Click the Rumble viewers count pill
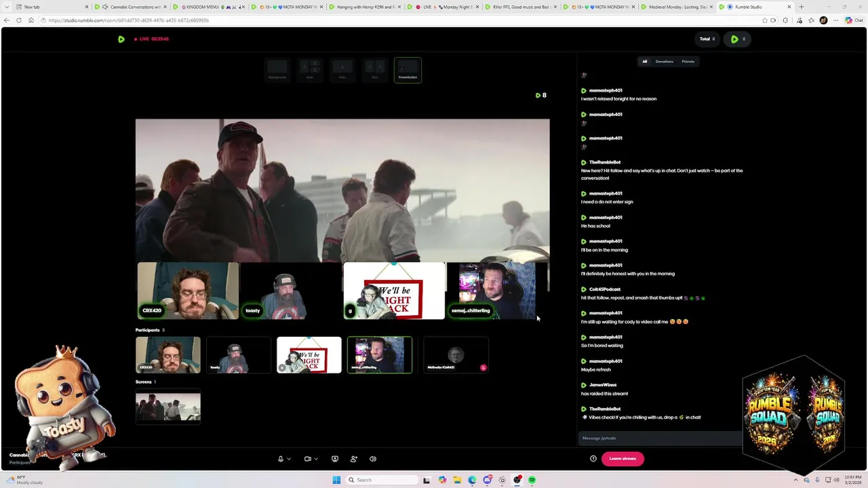Screen dimensions: 868x488 coord(738,39)
